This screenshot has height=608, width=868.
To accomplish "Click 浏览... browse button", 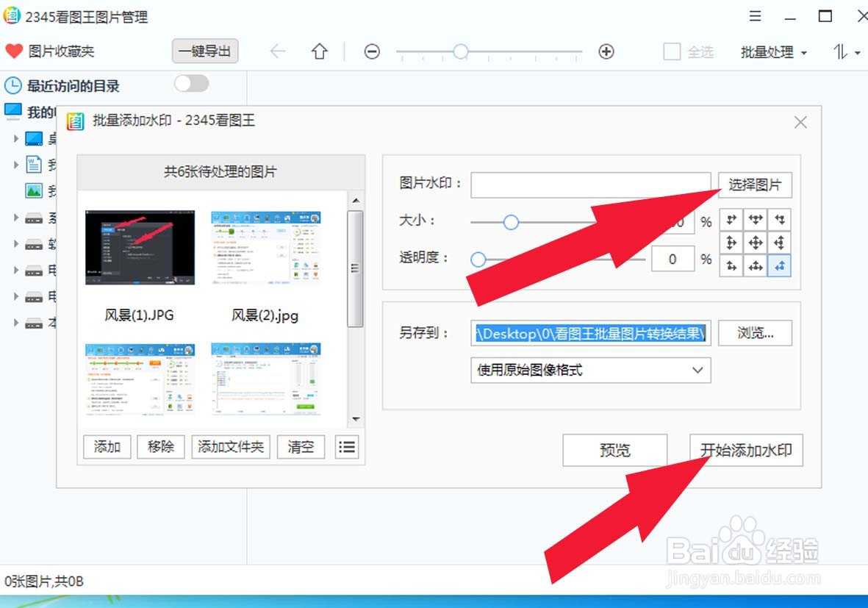I will coord(755,333).
